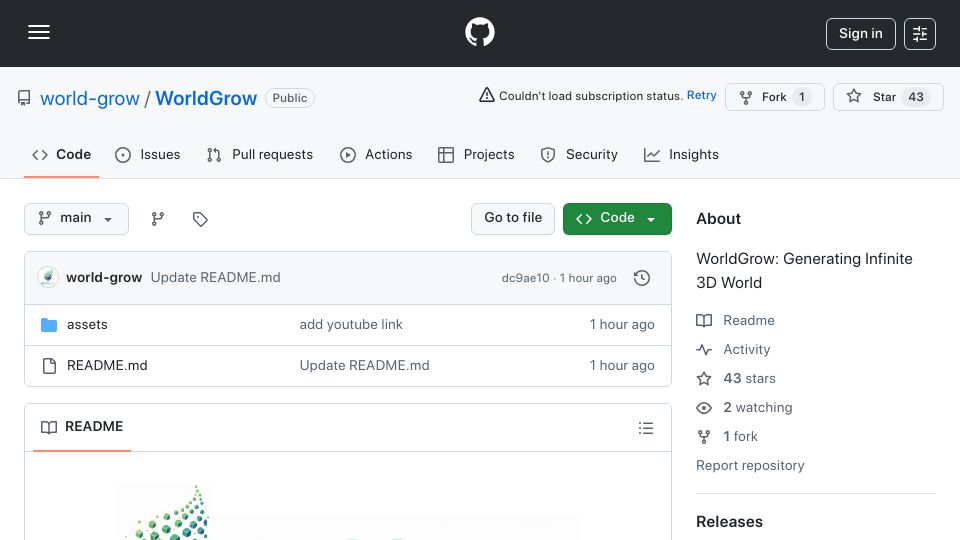Open world-grow author link in commit bar

[104, 277]
